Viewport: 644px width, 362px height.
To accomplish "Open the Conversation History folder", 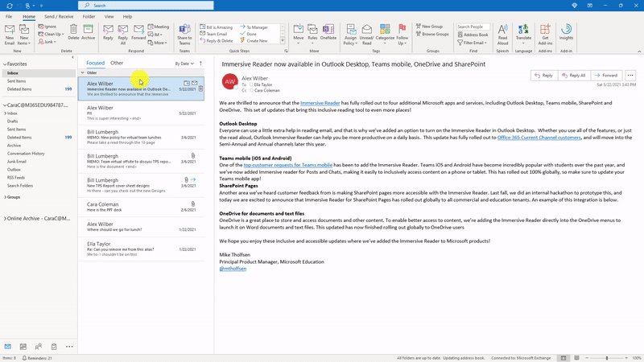I will [26, 154].
